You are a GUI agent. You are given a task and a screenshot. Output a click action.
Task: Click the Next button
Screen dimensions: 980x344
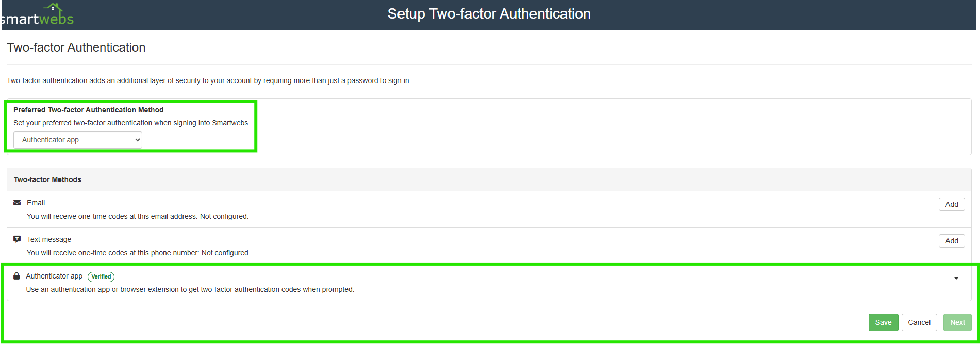pos(957,322)
